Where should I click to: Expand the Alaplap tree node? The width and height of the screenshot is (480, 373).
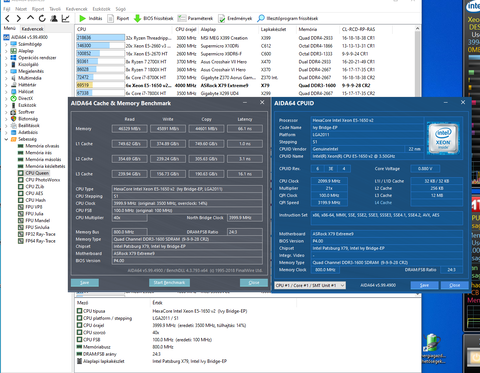[x=6, y=51]
